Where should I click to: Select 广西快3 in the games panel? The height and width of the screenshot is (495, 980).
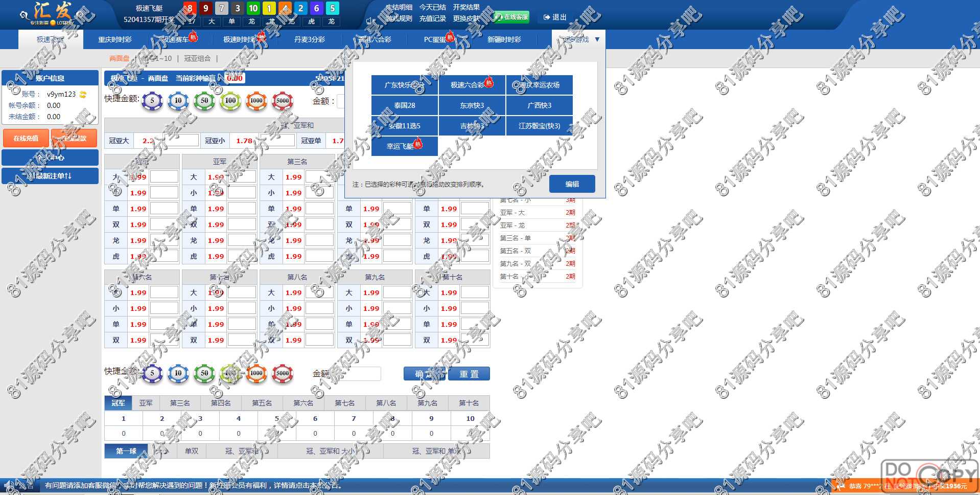pos(539,105)
